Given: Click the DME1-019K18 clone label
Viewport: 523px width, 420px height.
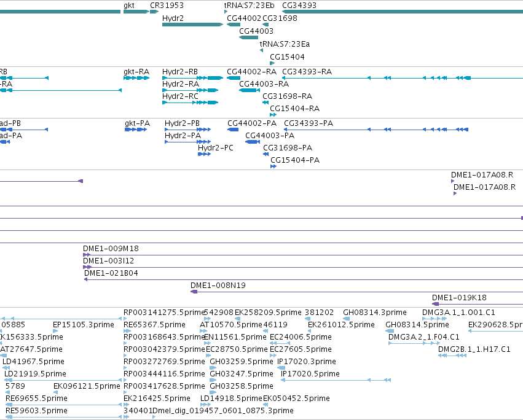Looking at the screenshot, I should point(459,298).
